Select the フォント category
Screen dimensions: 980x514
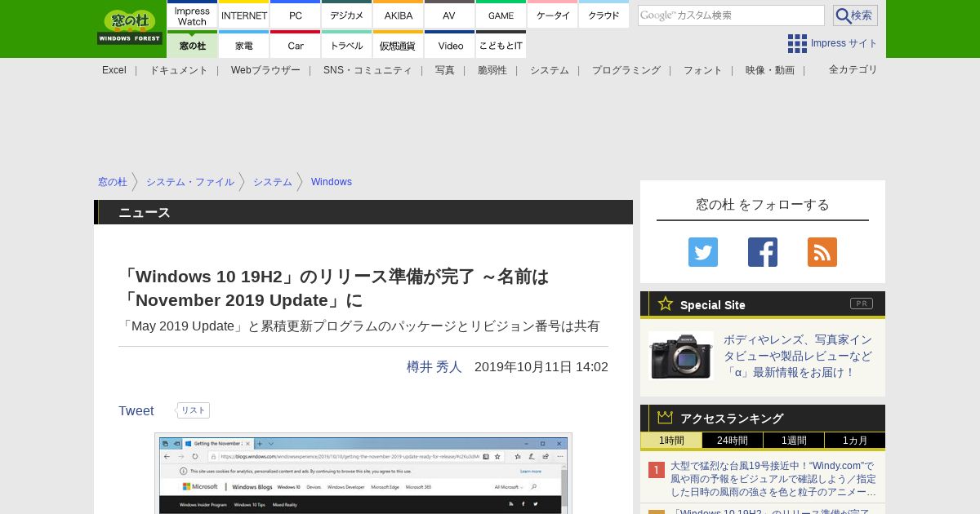tap(703, 70)
